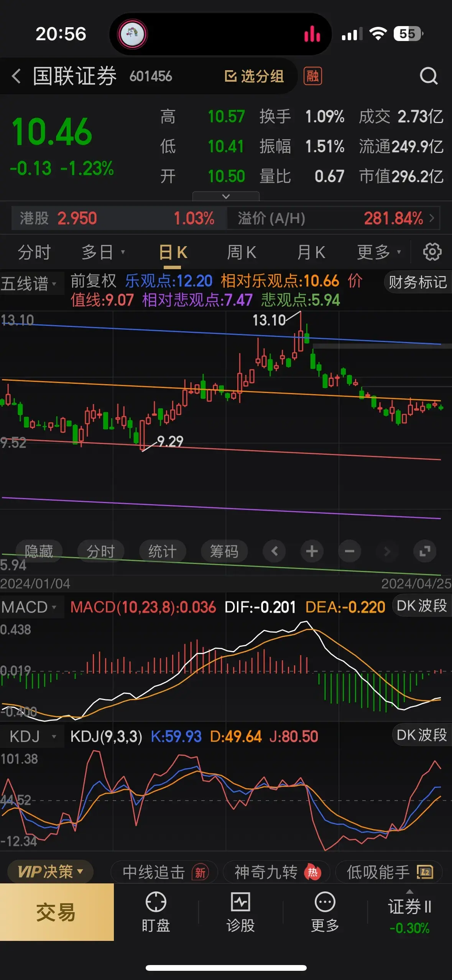Open the 港股 2.950 quote
The width and height of the screenshot is (452, 980).
[118, 218]
